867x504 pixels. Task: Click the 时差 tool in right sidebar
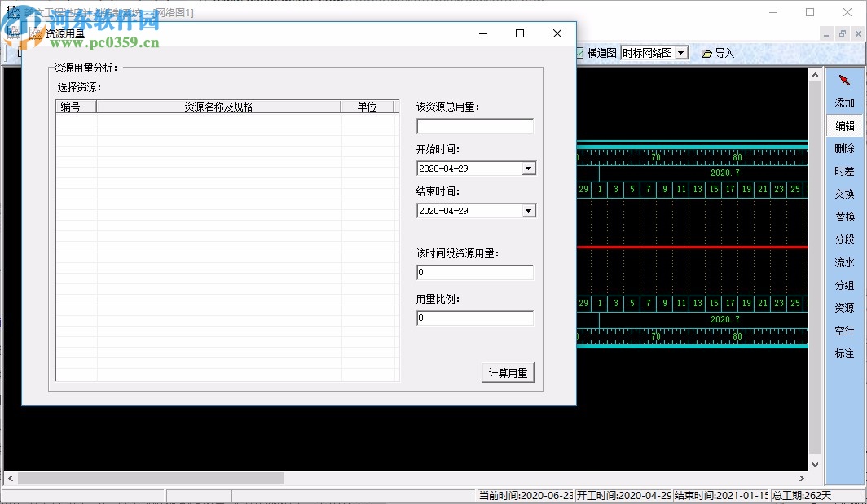[x=844, y=171]
